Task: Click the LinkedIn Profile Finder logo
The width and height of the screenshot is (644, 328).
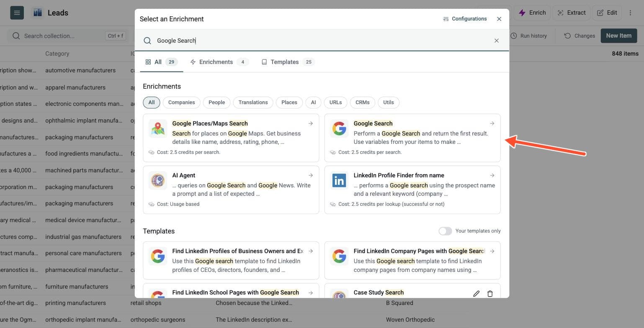Action: (339, 181)
